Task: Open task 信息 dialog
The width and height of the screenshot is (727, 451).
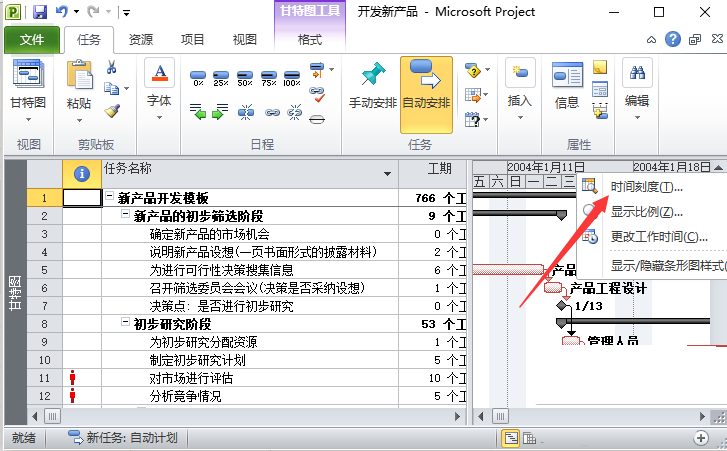Action: click(567, 86)
